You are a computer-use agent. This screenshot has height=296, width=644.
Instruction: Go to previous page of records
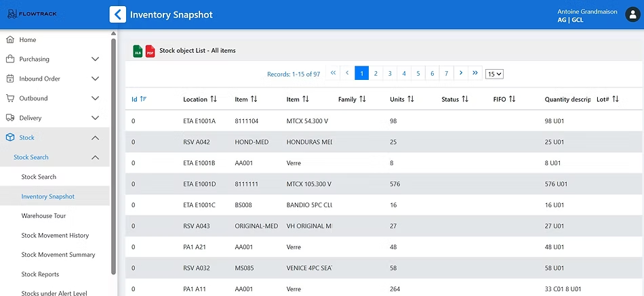(347, 73)
